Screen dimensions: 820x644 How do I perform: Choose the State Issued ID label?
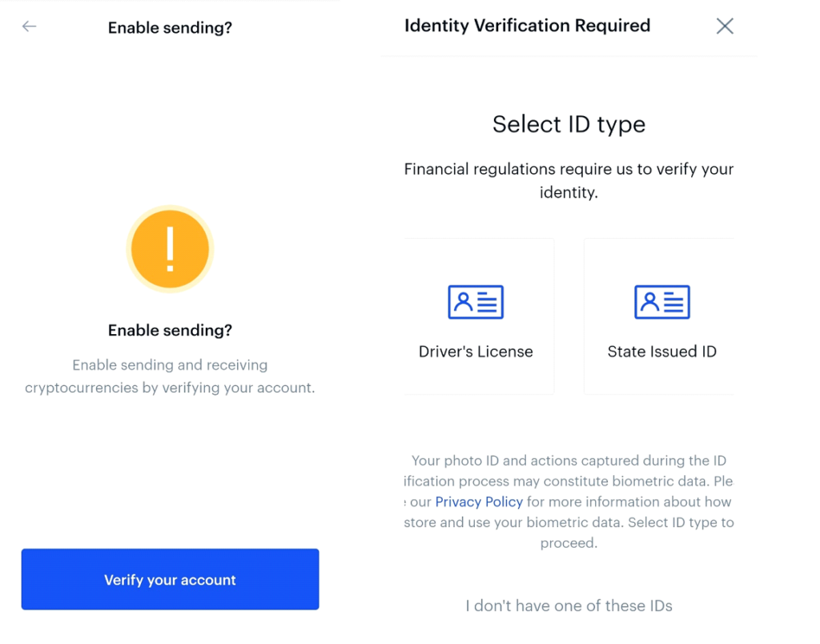[662, 352]
